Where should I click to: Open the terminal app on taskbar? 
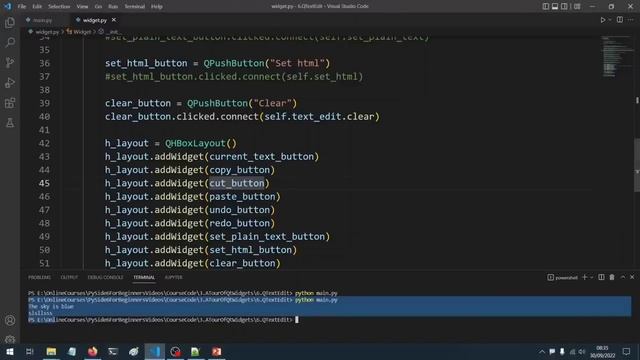pyautogui.click(x=113, y=351)
